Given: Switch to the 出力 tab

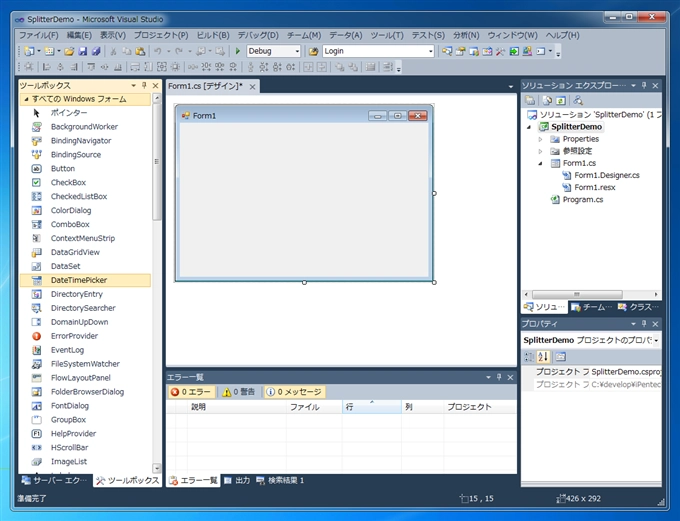Looking at the screenshot, I should [237, 481].
